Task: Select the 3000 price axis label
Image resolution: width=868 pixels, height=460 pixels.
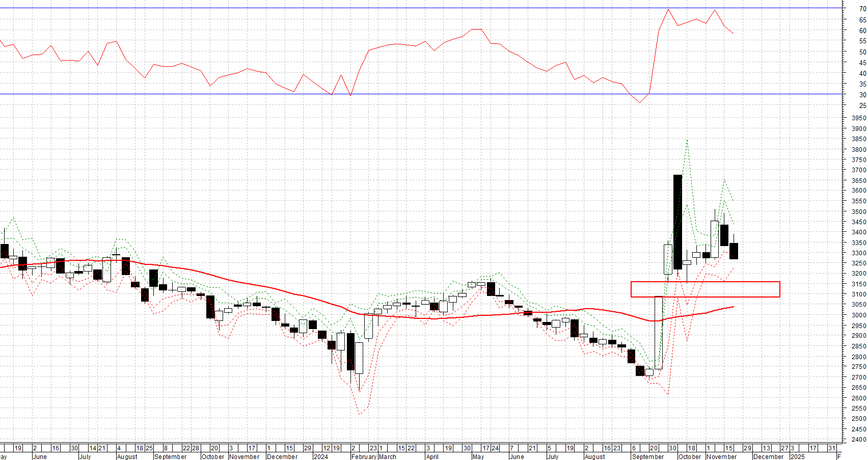Action: click(858, 315)
